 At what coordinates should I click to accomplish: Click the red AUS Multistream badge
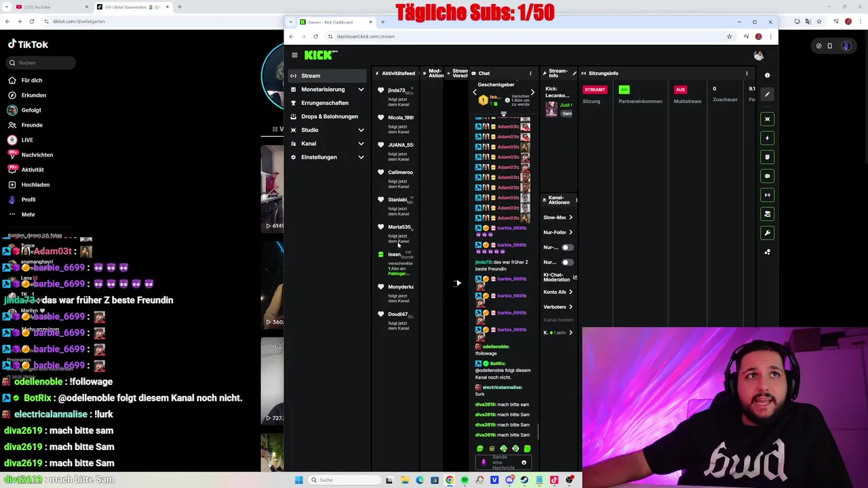click(680, 89)
